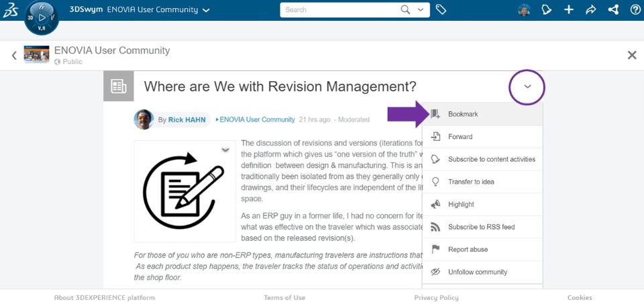Click the share arrow icon
This screenshot has width=644, height=304.
coord(590,10)
